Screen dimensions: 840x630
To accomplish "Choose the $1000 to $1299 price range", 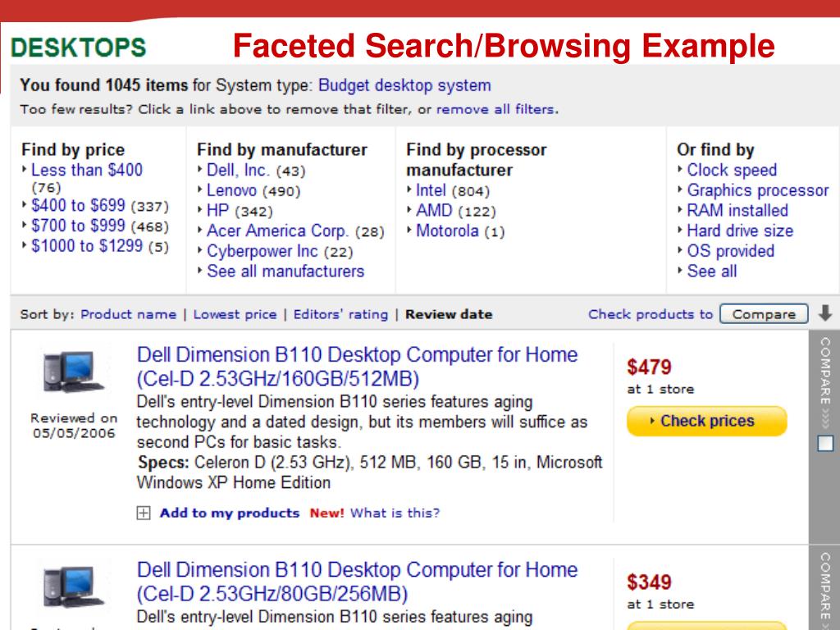I will point(87,246).
